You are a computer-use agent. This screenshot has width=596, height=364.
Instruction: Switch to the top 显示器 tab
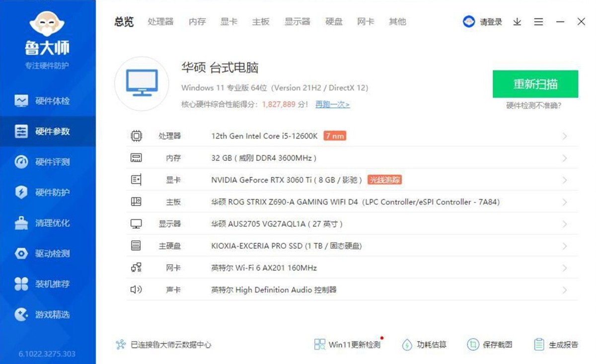[x=297, y=21]
